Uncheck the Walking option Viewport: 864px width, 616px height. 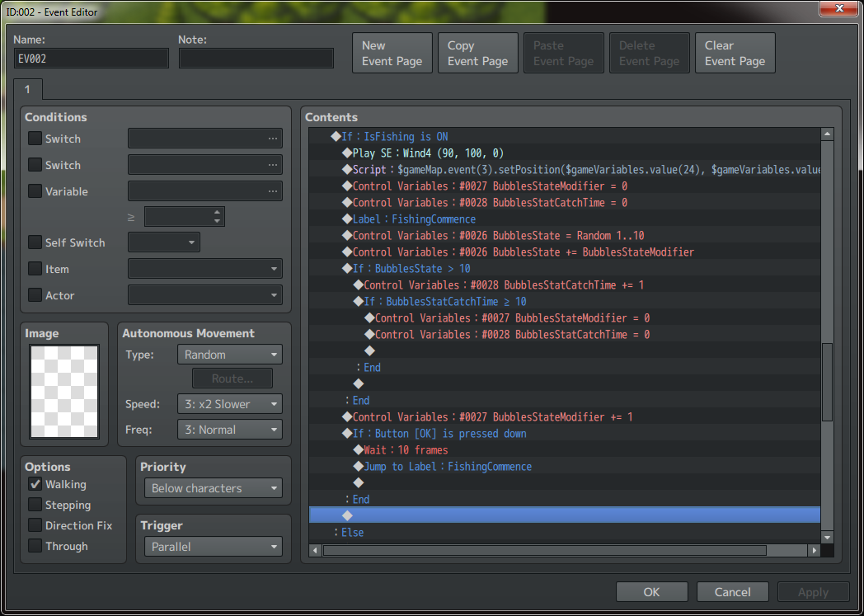35,485
